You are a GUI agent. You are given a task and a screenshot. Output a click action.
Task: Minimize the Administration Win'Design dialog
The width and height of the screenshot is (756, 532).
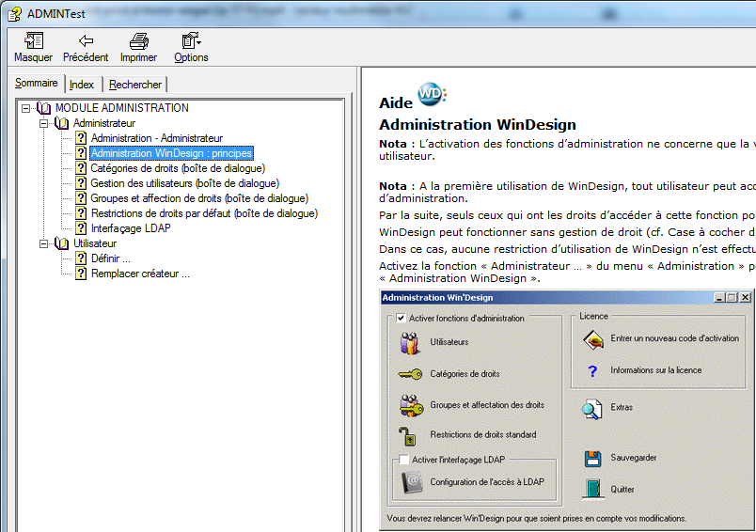(719, 297)
